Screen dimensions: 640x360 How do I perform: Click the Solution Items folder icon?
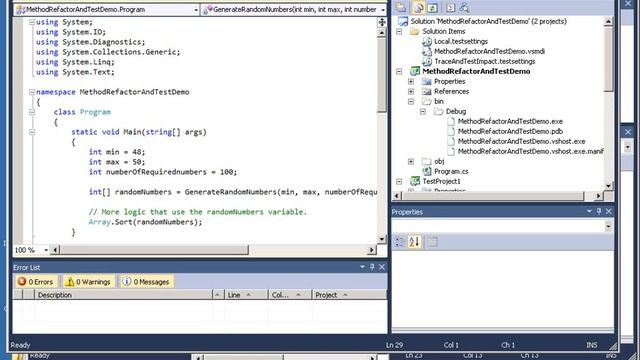click(x=415, y=31)
